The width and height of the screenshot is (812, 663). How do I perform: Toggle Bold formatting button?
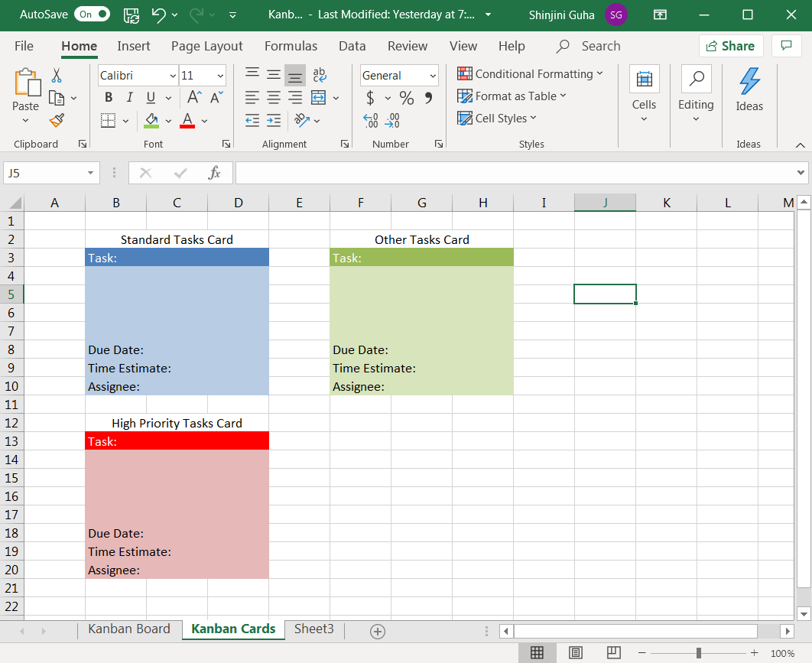[x=109, y=97]
